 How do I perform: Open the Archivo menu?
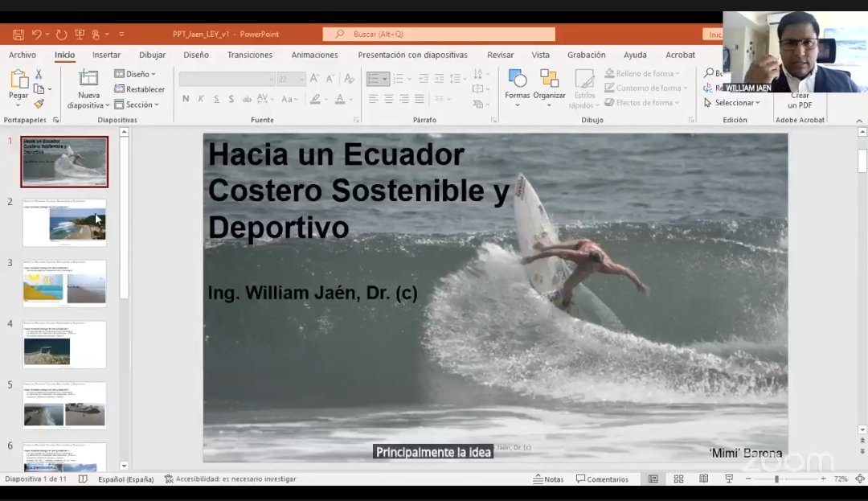(x=23, y=55)
